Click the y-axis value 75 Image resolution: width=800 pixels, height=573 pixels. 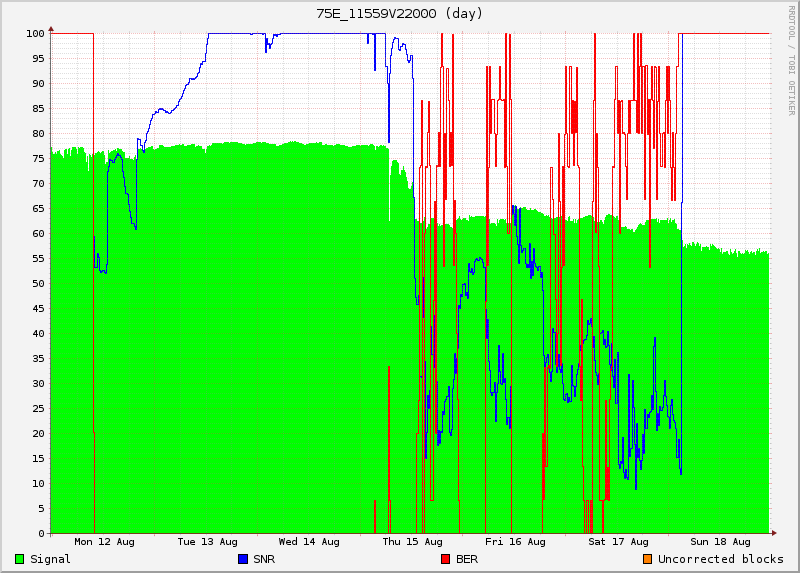tap(38, 159)
